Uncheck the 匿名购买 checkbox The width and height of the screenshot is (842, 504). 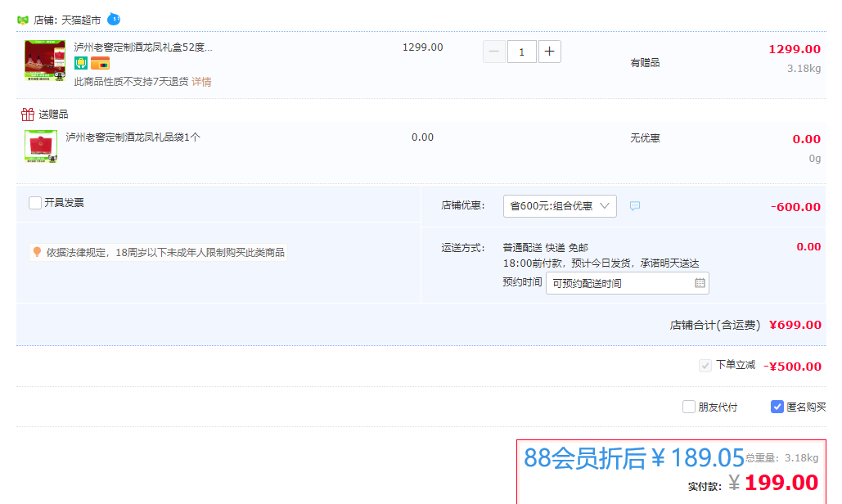pyautogui.click(x=777, y=407)
